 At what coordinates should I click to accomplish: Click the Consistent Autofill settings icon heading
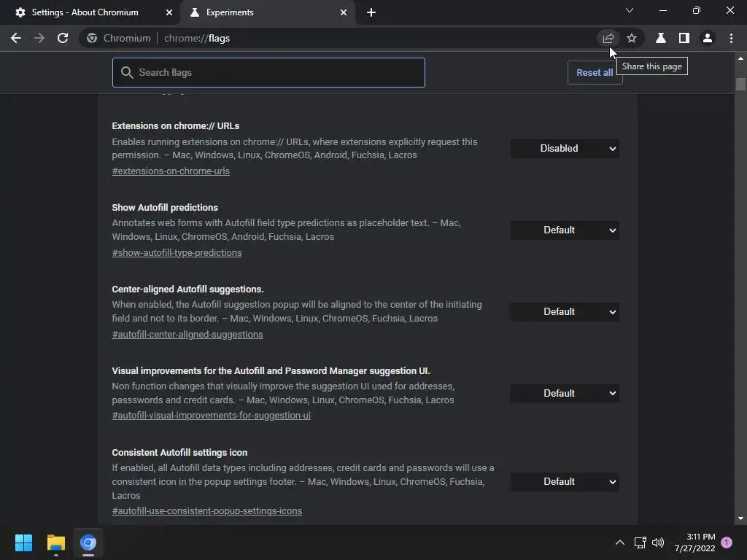coord(179,453)
